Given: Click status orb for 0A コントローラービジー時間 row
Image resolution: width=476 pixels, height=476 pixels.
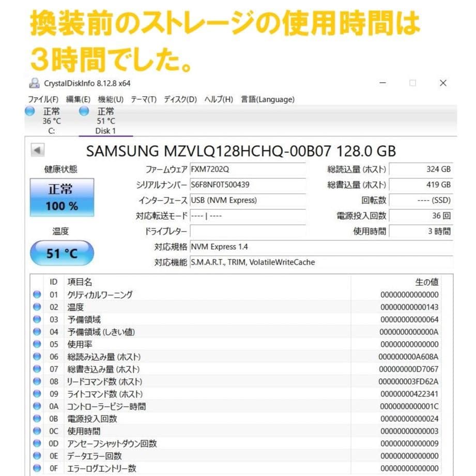Looking at the screenshot, I should 37,406.
